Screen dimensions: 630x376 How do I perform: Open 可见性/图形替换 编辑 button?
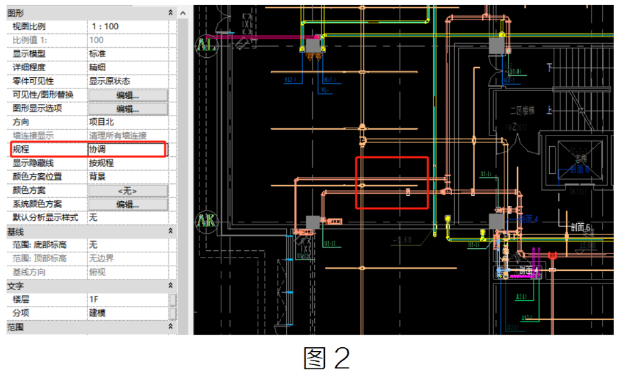(128, 95)
